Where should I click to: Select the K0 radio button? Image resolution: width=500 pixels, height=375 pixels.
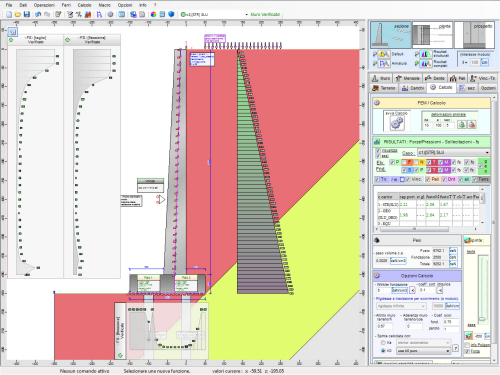point(383,351)
